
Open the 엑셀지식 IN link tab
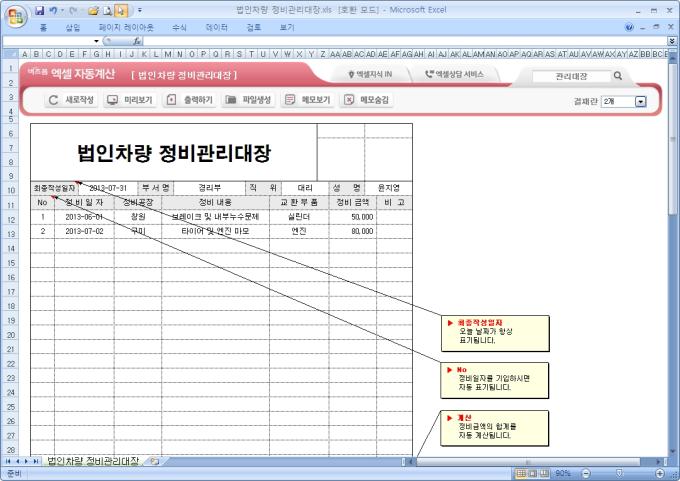coord(370,75)
